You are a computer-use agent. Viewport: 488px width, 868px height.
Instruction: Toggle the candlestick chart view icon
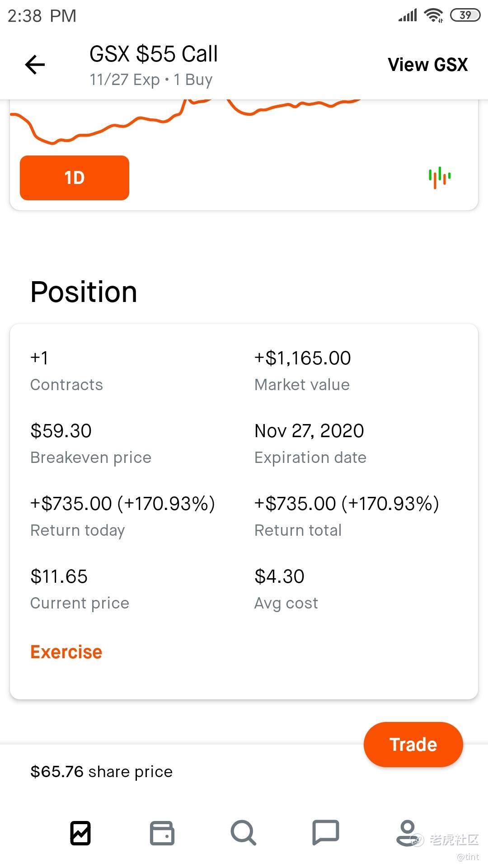pyautogui.click(x=440, y=178)
